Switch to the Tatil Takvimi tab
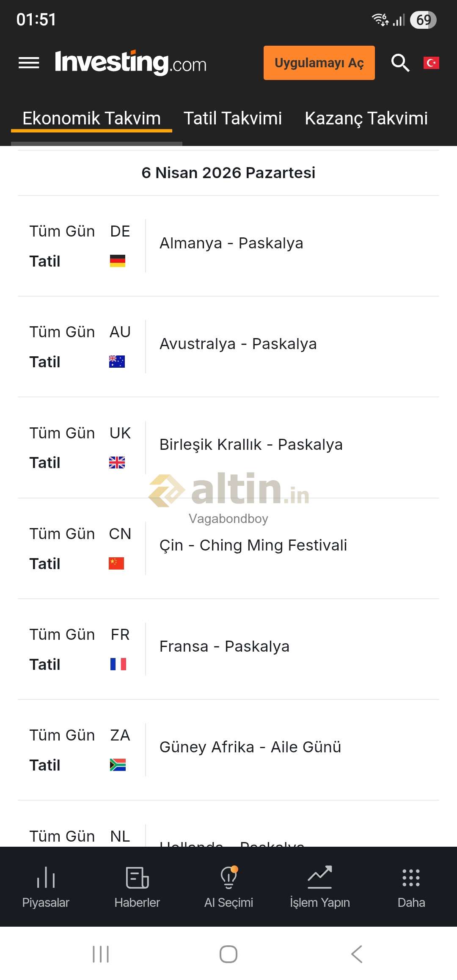457x980 pixels. click(x=233, y=118)
